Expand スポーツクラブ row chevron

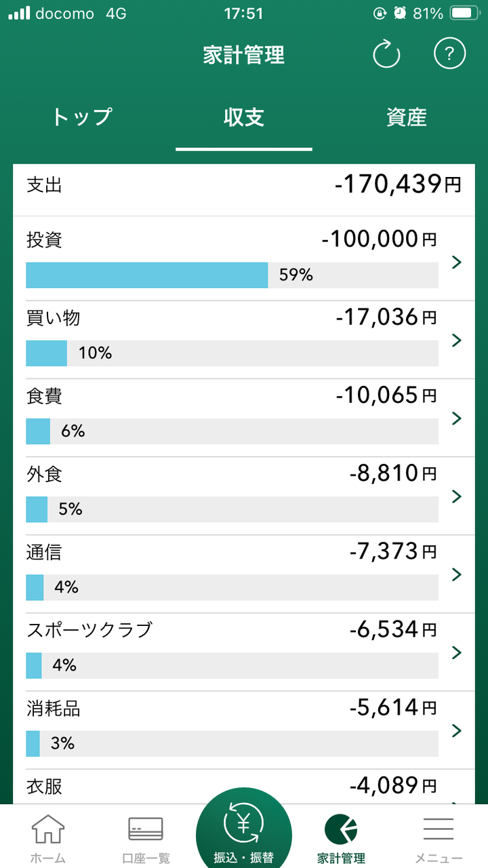tap(457, 652)
